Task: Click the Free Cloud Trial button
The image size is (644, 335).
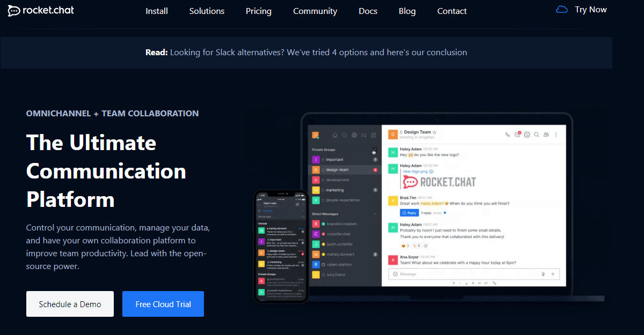Action: 163,304
